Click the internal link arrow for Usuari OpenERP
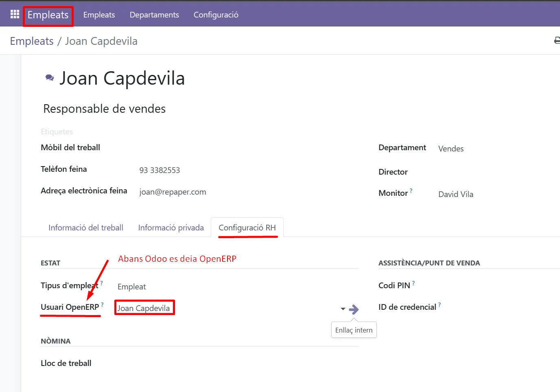The image size is (560, 392). pyautogui.click(x=354, y=309)
